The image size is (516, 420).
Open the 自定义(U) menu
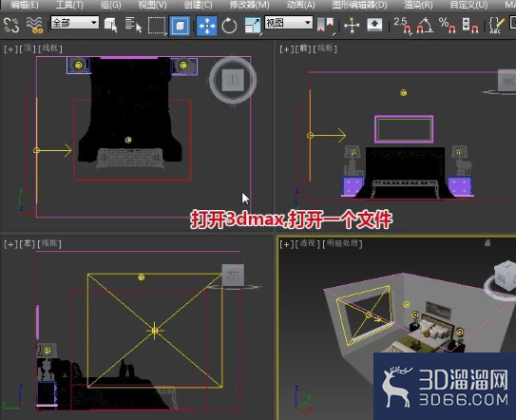click(x=468, y=5)
